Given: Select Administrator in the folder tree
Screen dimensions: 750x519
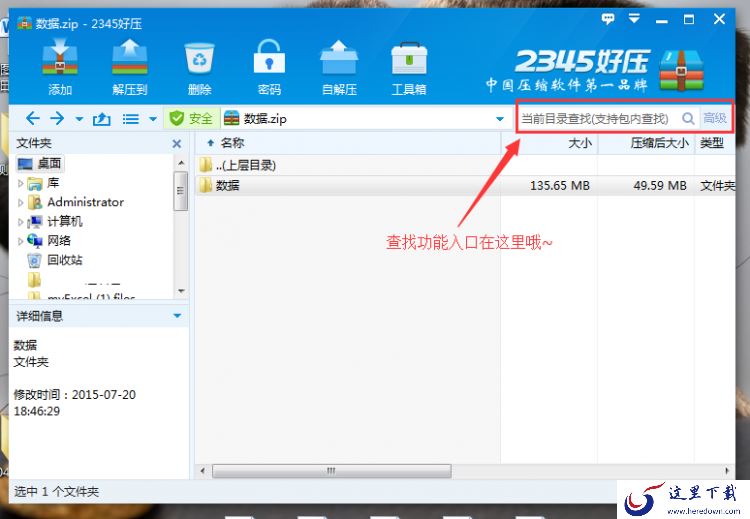Looking at the screenshot, I should click(x=76, y=202).
